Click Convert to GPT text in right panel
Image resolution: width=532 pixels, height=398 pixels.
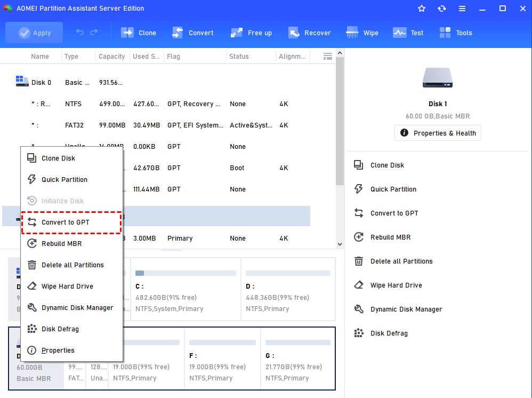point(394,213)
